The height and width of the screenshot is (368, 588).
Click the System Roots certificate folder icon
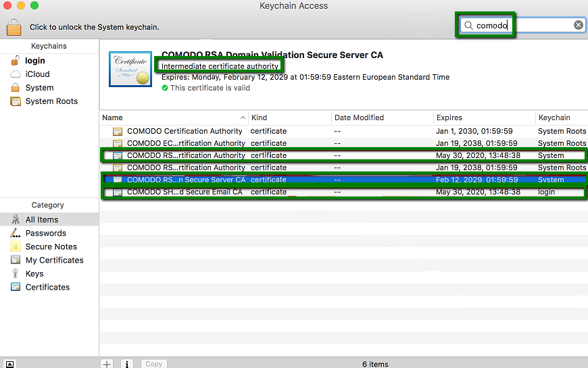[16, 101]
